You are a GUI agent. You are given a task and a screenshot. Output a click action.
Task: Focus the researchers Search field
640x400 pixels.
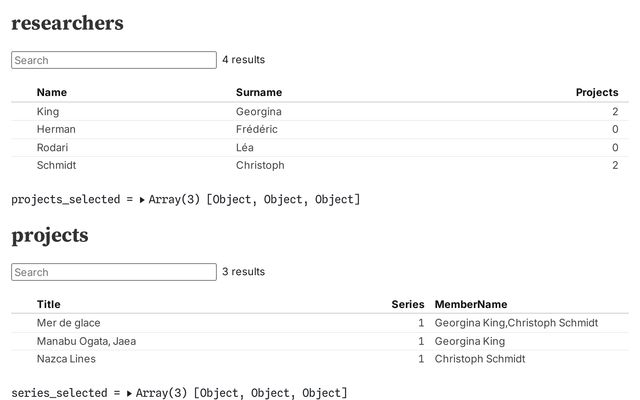click(x=114, y=60)
